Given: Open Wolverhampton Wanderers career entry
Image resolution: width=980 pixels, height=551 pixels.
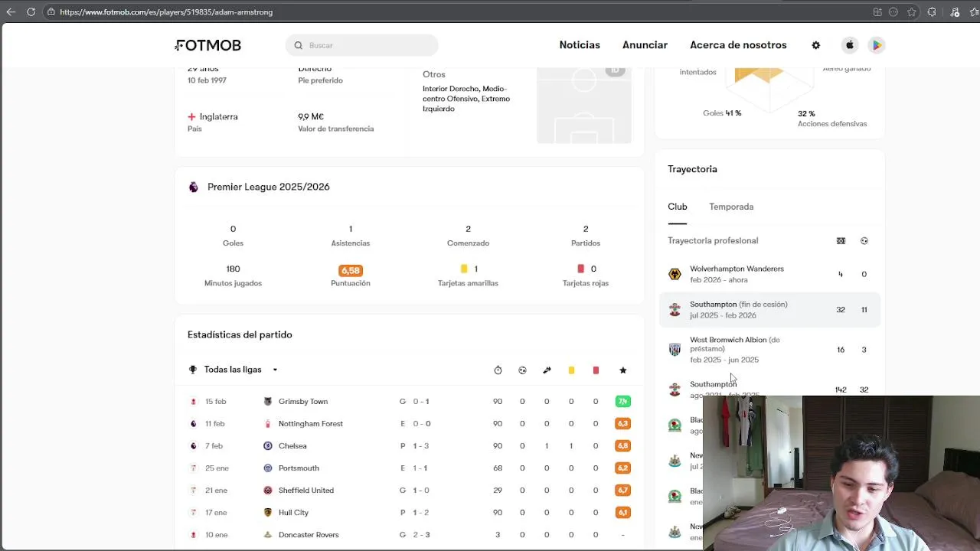Looking at the screenshot, I should point(770,274).
